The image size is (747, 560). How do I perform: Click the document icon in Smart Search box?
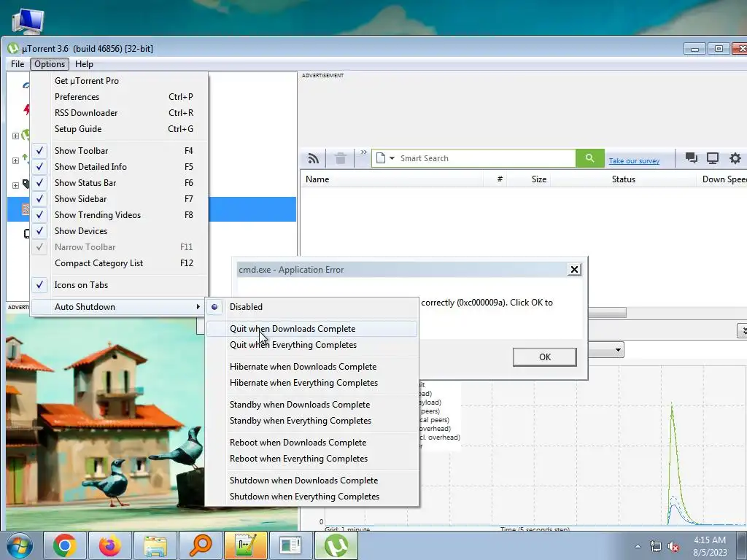(380, 158)
